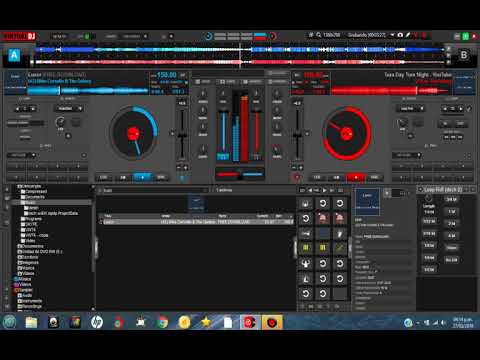Open deck B effect selection dropdown
The width and height of the screenshot is (480, 360).
point(410,108)
